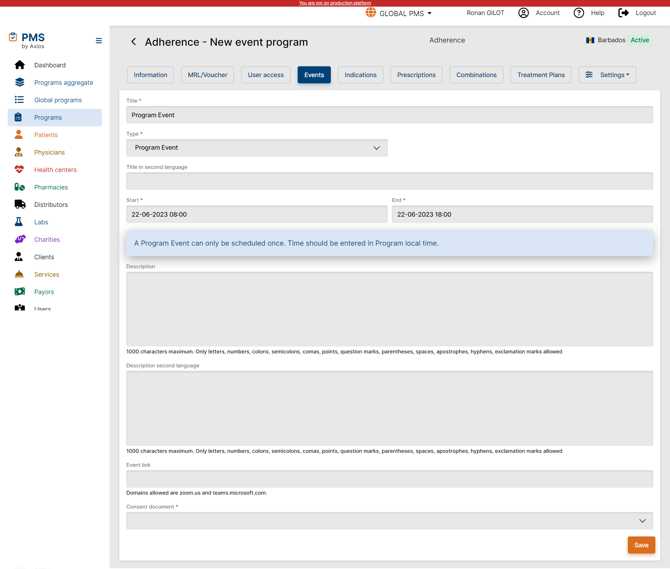Click the Logout icon
This screenshot has width=670, height=569.
pyautogui.click(x=623, y=13)
